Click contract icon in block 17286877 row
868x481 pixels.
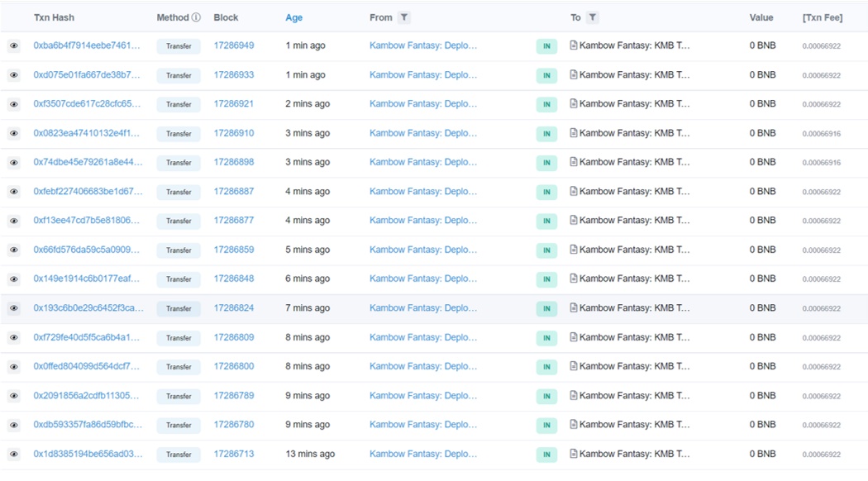click(574, 221)
